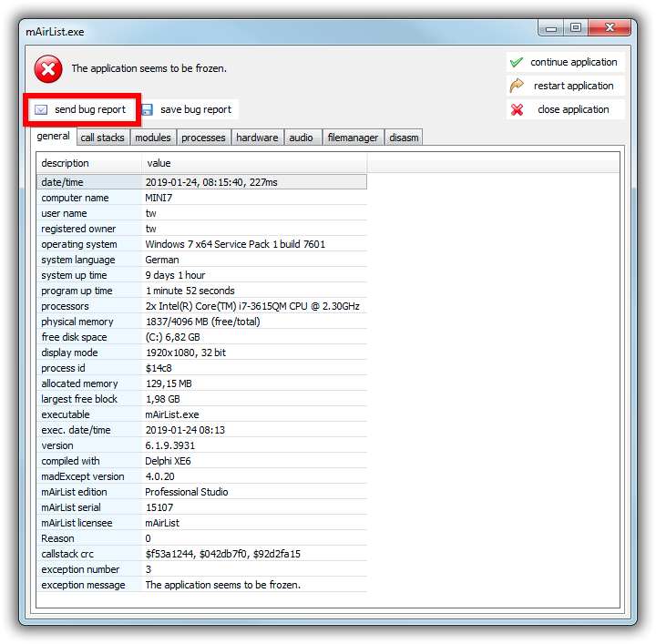This screenshot has width=656, height=644.
Task: Open the disasm tab
Action: (404, 138)
